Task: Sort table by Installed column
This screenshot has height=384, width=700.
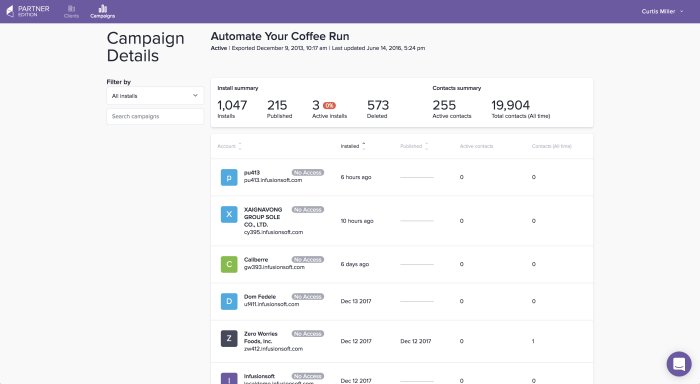Action: click(353, 146)
